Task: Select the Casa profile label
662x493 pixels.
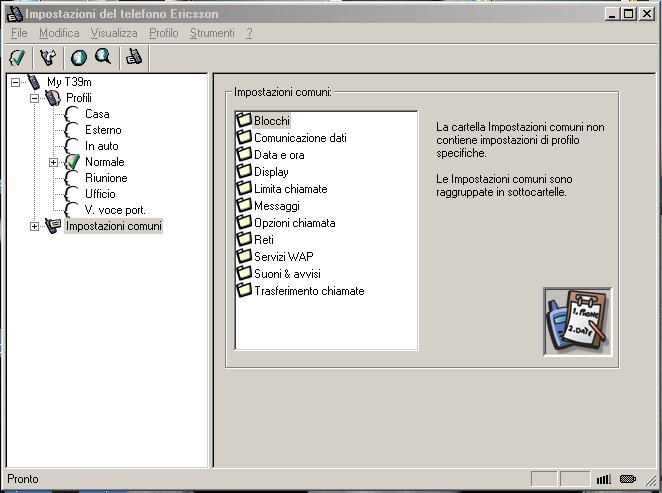Action: pos(97,114)
